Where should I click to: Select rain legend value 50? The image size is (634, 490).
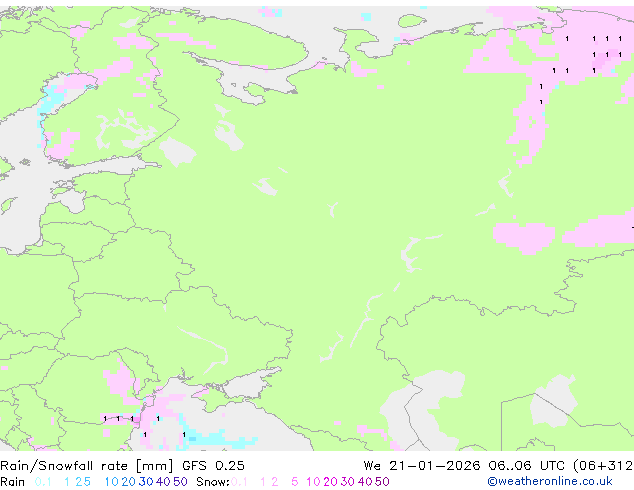pos(180,482)
